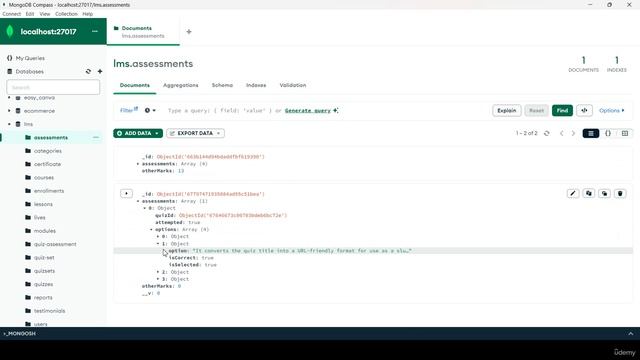Switch to list view
Screen dimensions: 640x360
(591, 133)
